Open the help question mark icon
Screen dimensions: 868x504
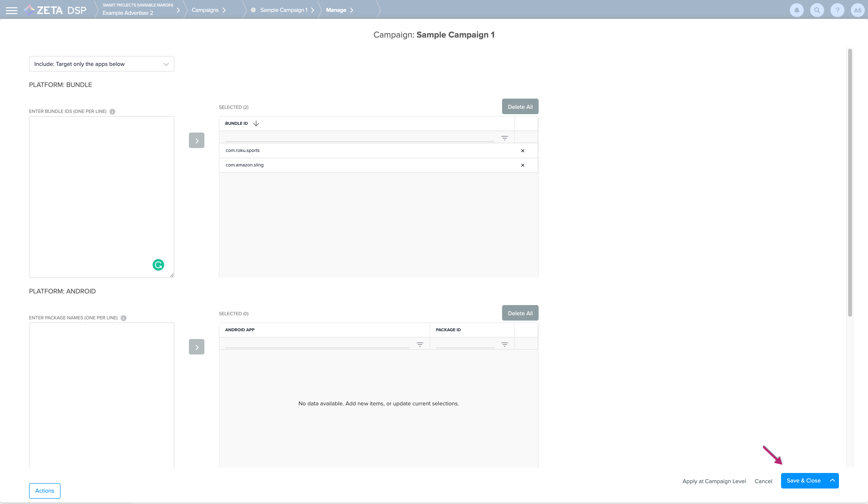(x=837, y=10)
